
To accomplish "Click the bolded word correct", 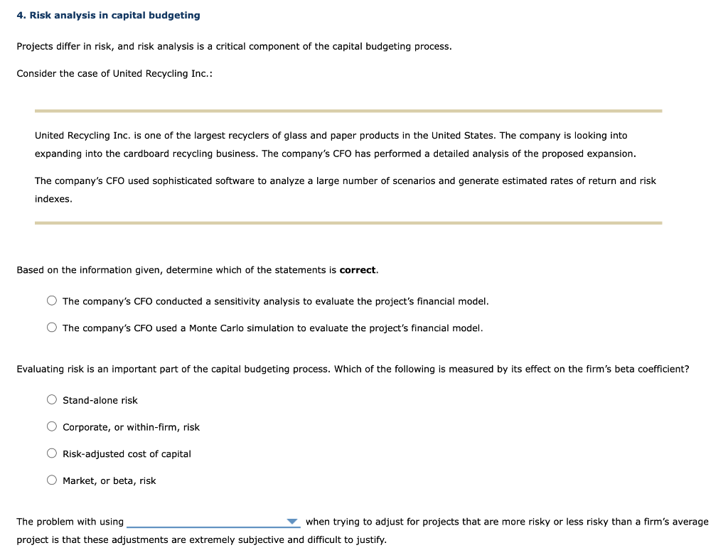I will (x=358, y=269).
